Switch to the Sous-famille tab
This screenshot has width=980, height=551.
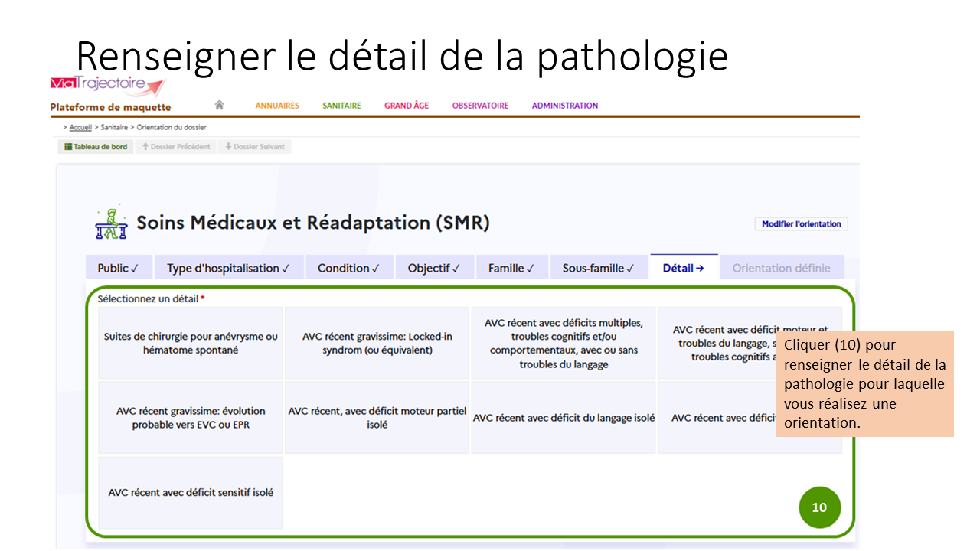point(598,269)
